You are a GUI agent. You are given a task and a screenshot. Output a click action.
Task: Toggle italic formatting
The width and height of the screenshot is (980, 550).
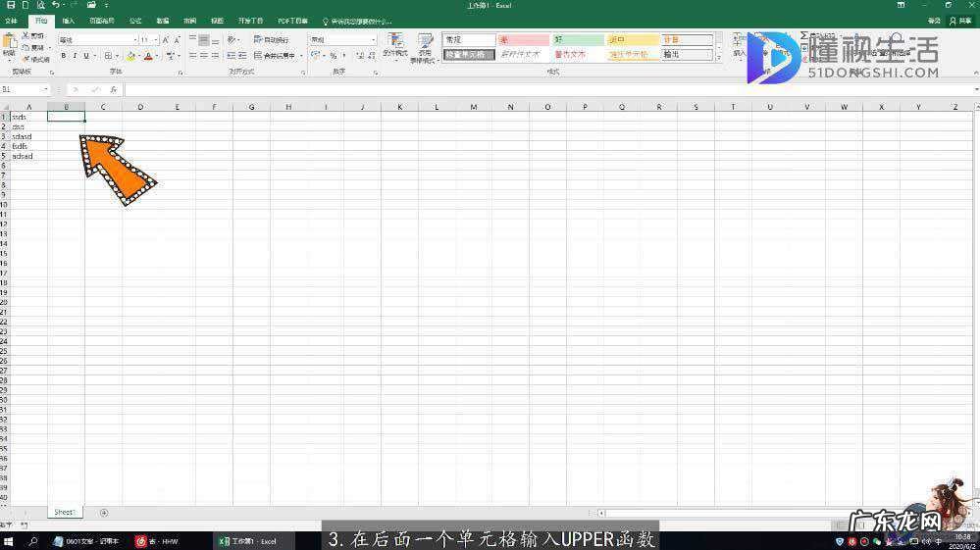[x=75, y=56]
